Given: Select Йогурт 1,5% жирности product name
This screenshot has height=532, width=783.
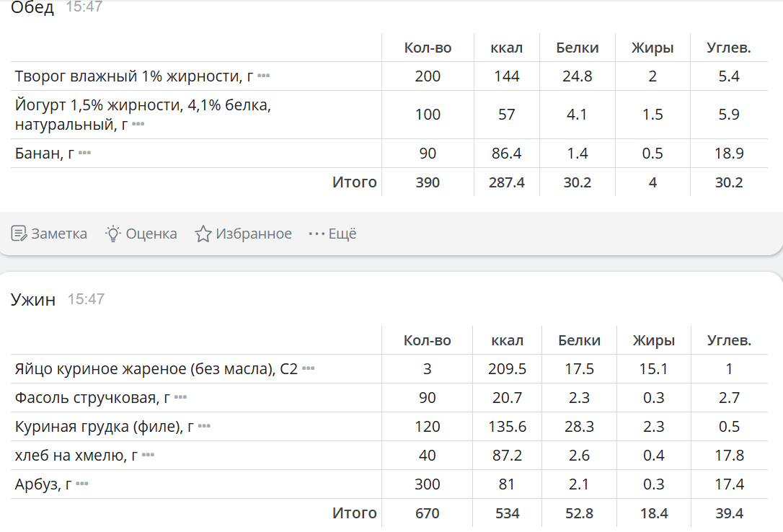Looking at the screenshot, I should coord(143,115).
